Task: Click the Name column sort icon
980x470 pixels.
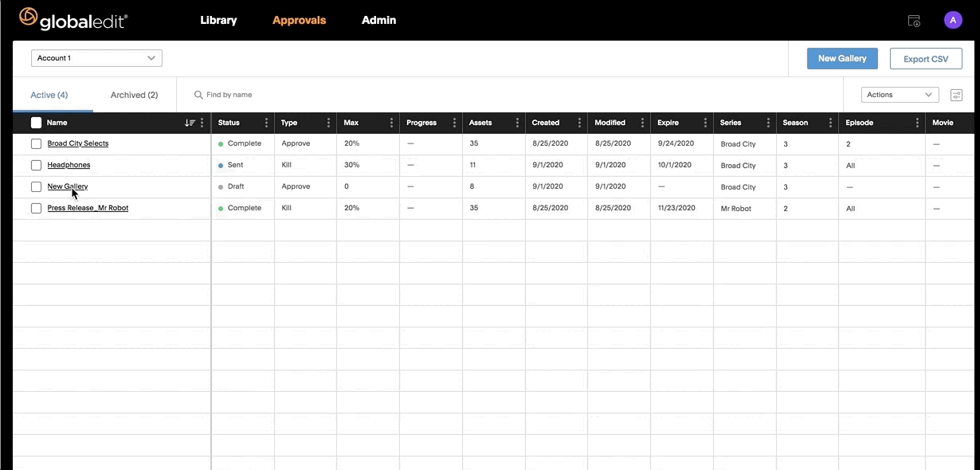Action: coord(190,123)
